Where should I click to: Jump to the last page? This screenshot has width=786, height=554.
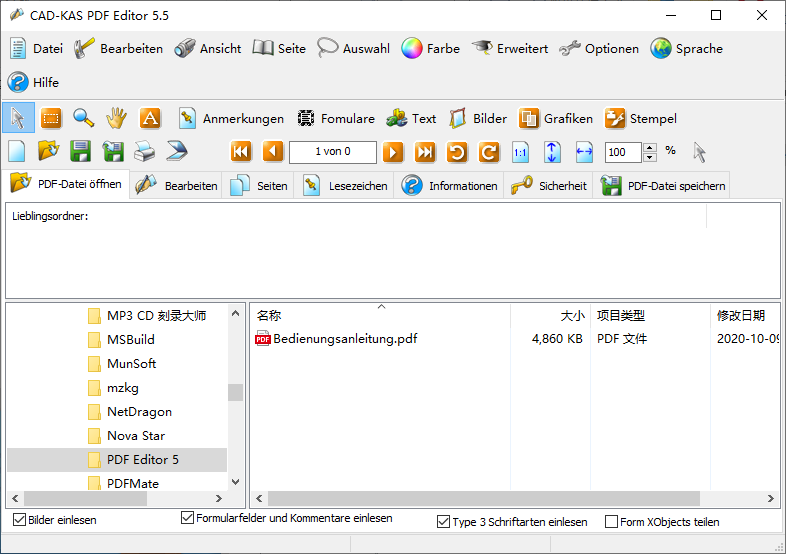(425, 152)
